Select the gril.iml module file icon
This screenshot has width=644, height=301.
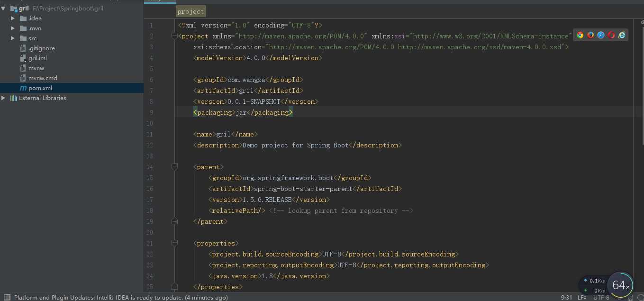coord(23,58)
